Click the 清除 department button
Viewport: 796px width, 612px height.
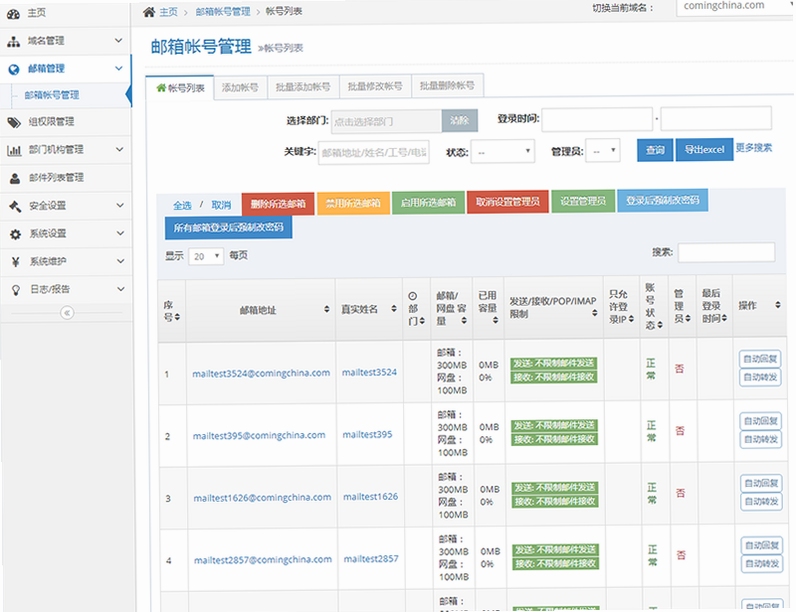(x=459, y=121)
